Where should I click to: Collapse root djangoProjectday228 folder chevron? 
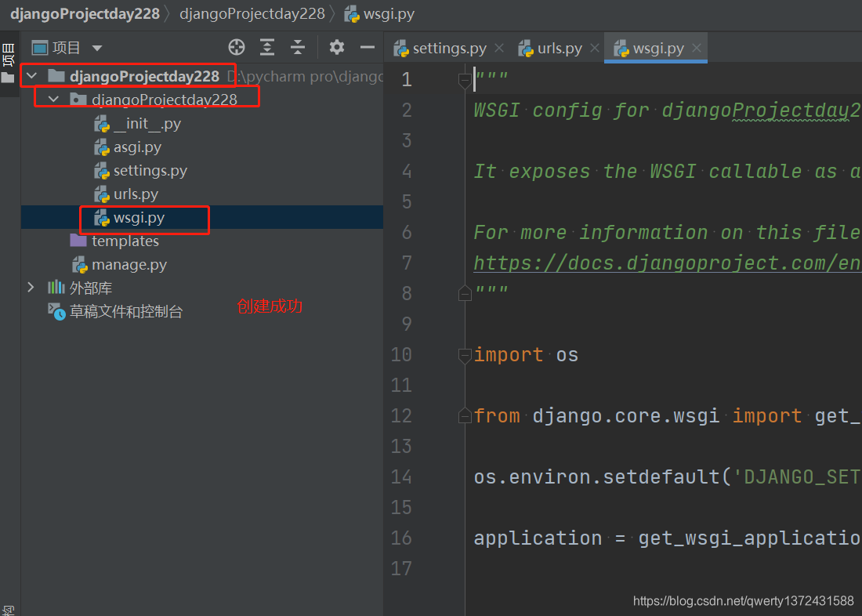[x=32, y=76]
